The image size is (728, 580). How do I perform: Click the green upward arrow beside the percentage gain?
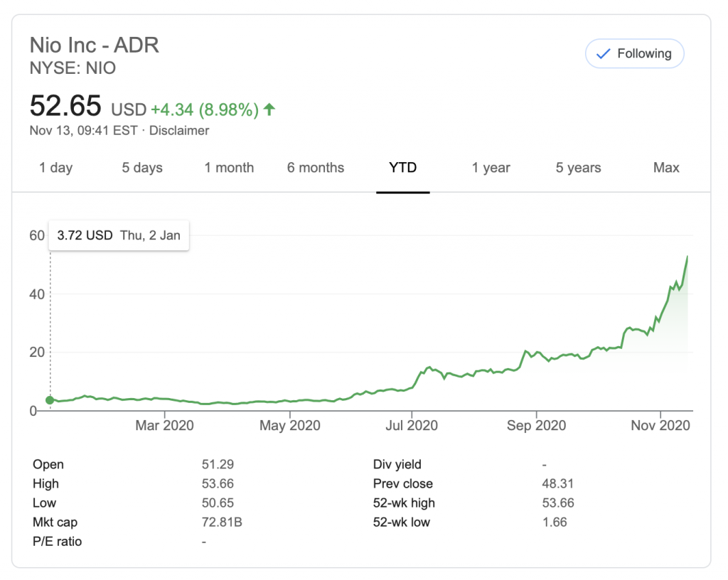coord(268,108)
